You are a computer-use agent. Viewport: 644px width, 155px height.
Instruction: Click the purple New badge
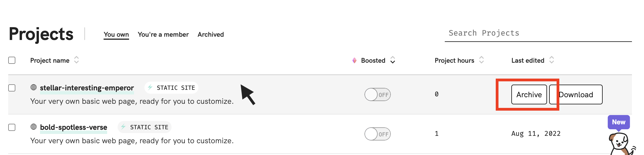coord(619,122)
